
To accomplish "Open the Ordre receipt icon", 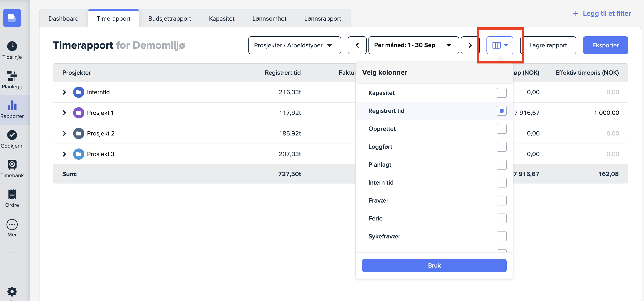I will pyautogui.click(x=12, y=194).
